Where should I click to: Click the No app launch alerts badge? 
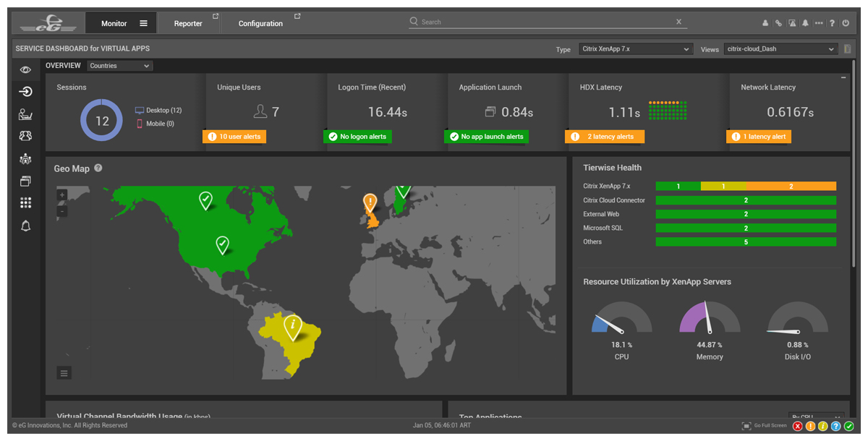pyautogui.click(x=486, y=137)
